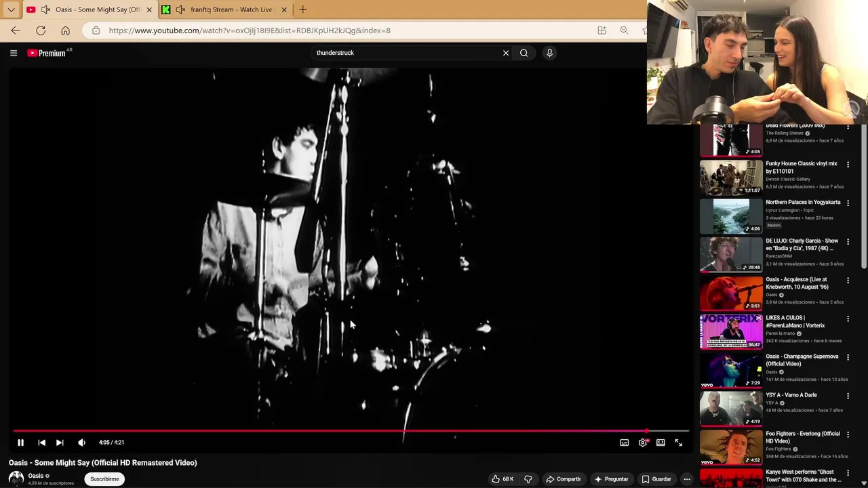868x488 pixels.
Task: Switch to franftq Stream tab
Action: [x=225, y=9]
